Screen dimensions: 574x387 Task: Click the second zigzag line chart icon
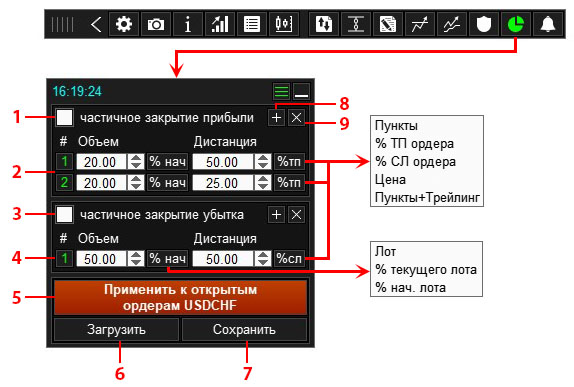point(452,25)
